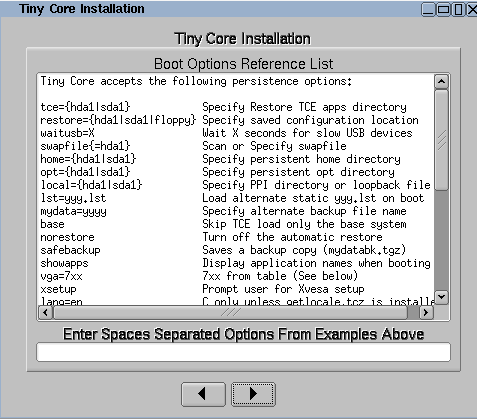The height and width of the screenshot is (419, 477).
Task: Click the 'vga=7xx' option text
Action: point(61,276)
